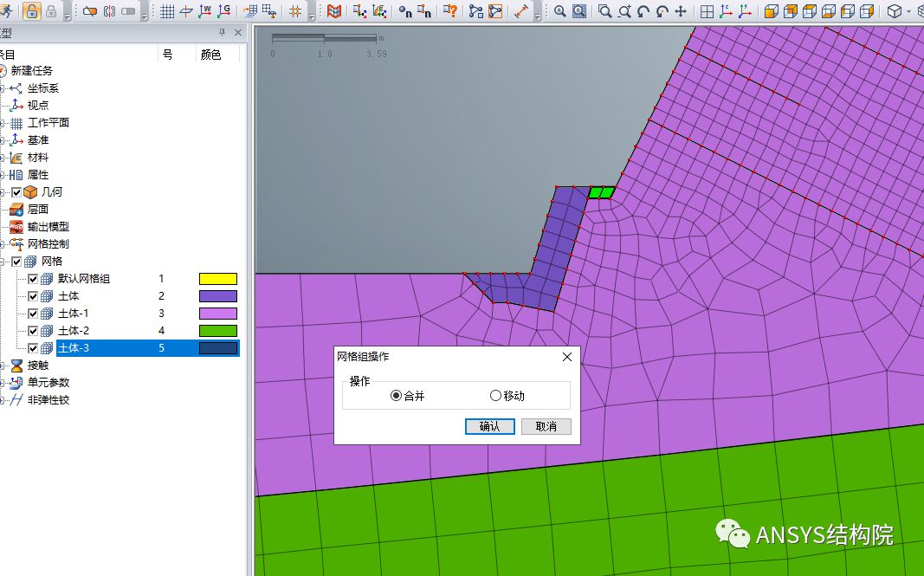
Task: Collapse the 网格 tree node
Action: coord(3,262)
